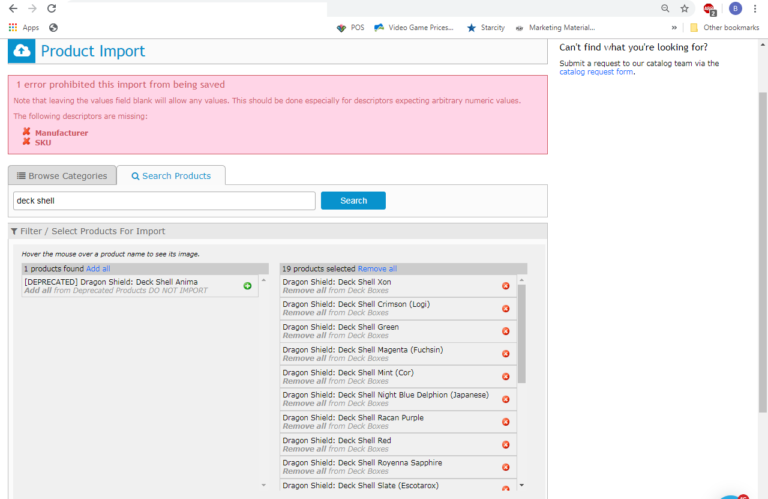Click the blue Search button
Screen dimensions: 768x499
tap(353, 201)
